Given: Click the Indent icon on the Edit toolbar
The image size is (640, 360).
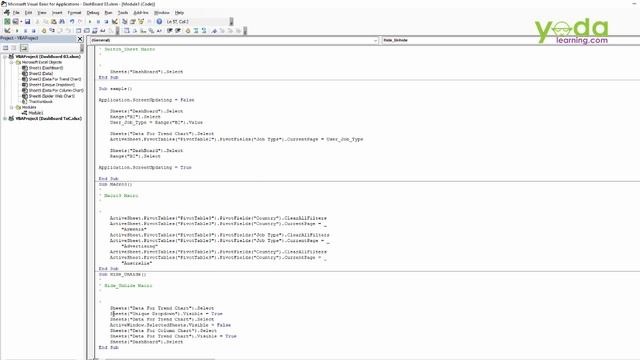Looking at the screenshot, I should tap(169, 31).
